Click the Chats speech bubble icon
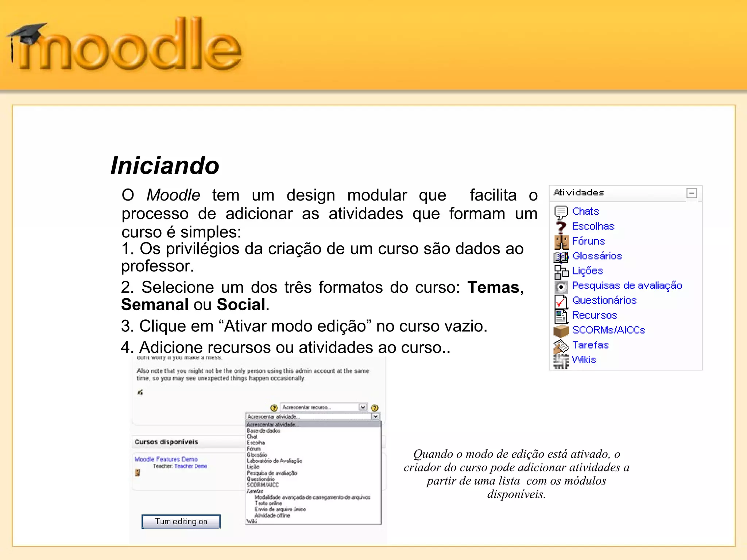This screenshot has width=747, height=560. pos(561,212)
